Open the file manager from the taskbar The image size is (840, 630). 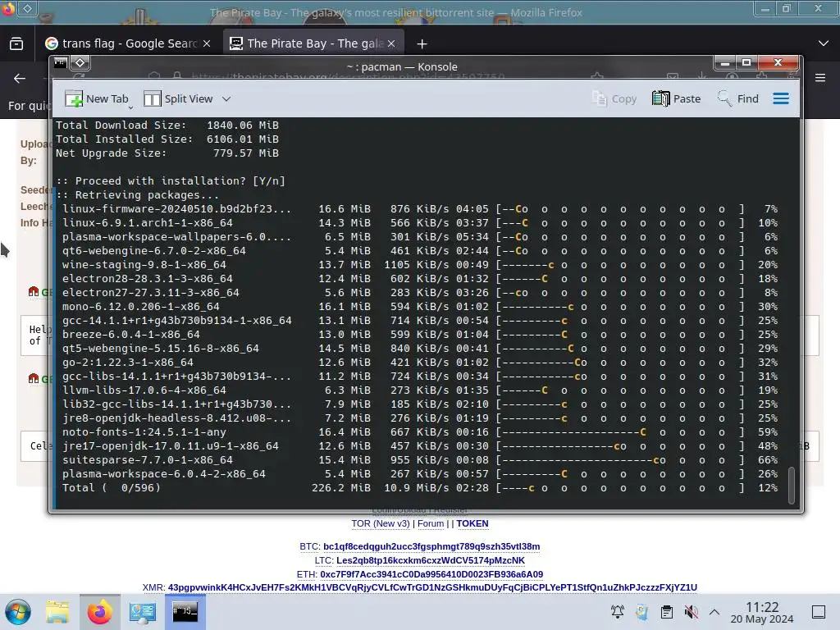pos(57,612)
